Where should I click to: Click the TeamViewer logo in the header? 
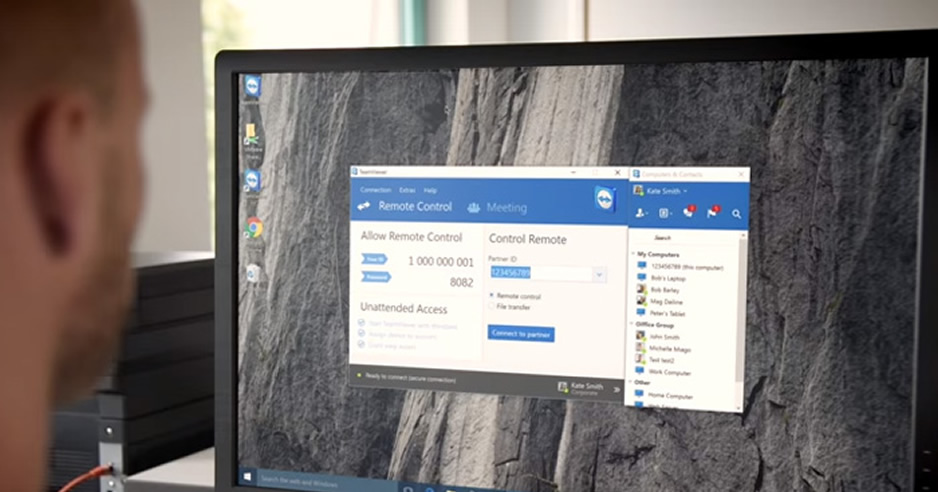pyautogui.click(x=605, y=199)
